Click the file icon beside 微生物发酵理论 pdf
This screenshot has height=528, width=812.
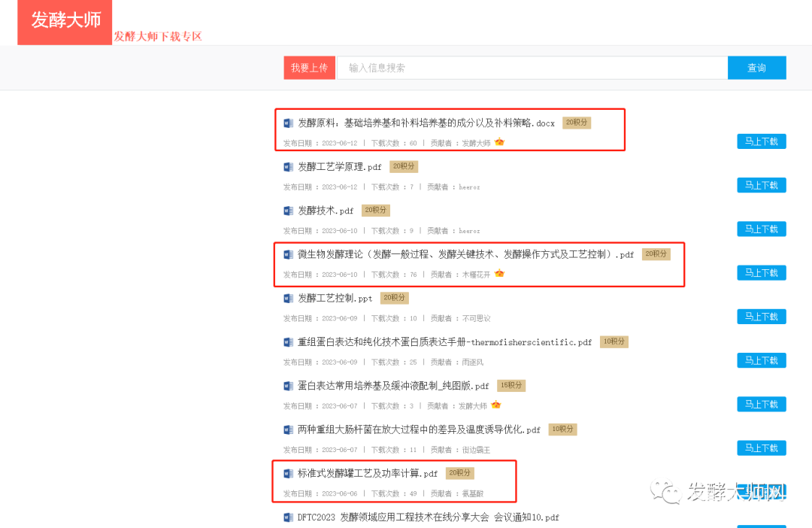click(x=288, y=255)
